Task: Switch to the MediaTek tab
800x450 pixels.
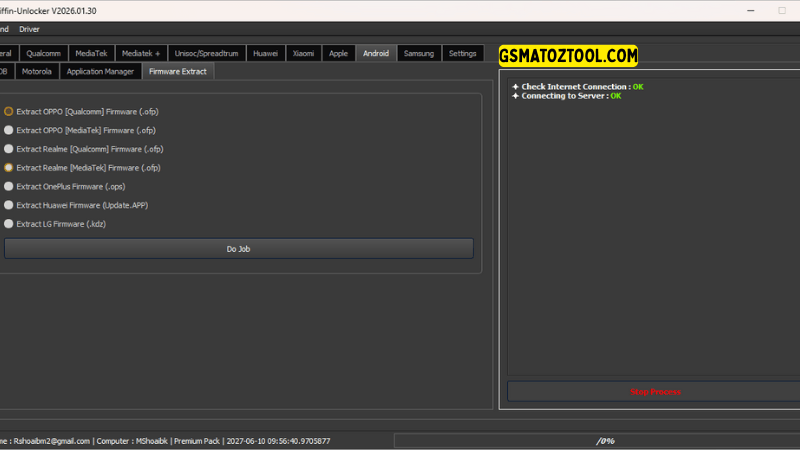Action: pyautogui.click(x=91, y=53)
